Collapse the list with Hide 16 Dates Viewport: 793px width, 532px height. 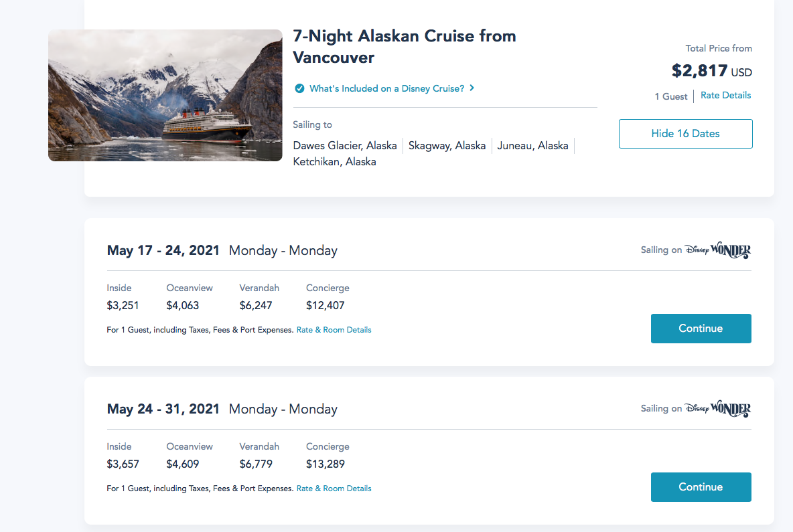(x=685, y=134)
